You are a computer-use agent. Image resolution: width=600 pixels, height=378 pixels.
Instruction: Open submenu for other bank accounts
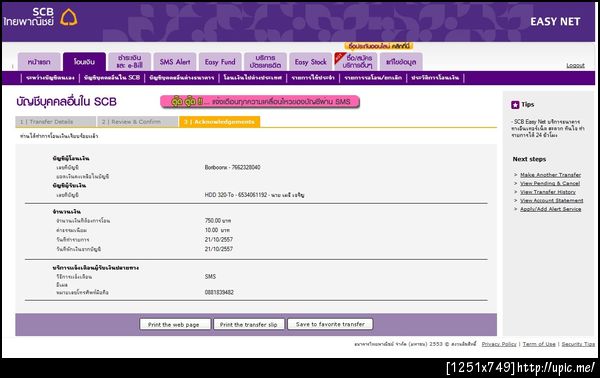(182, 78)
